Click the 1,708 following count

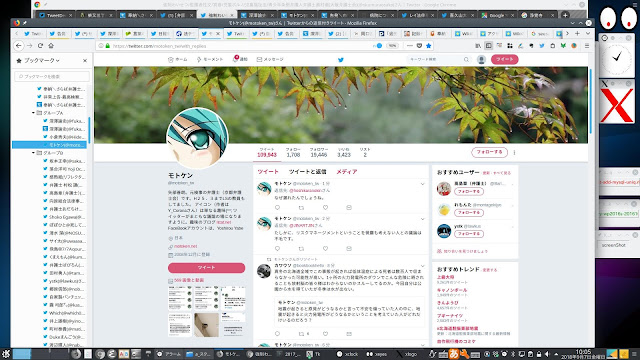(x=293, y=155)
